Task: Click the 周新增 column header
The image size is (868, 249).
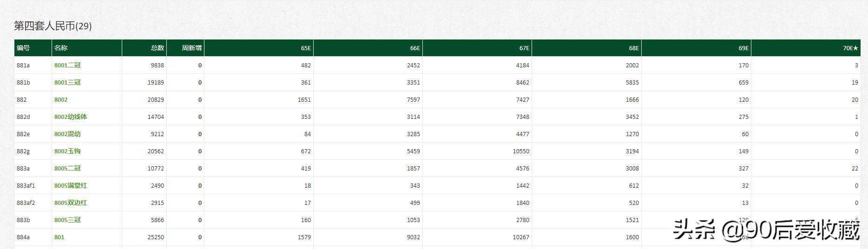Action: [191, 48]
